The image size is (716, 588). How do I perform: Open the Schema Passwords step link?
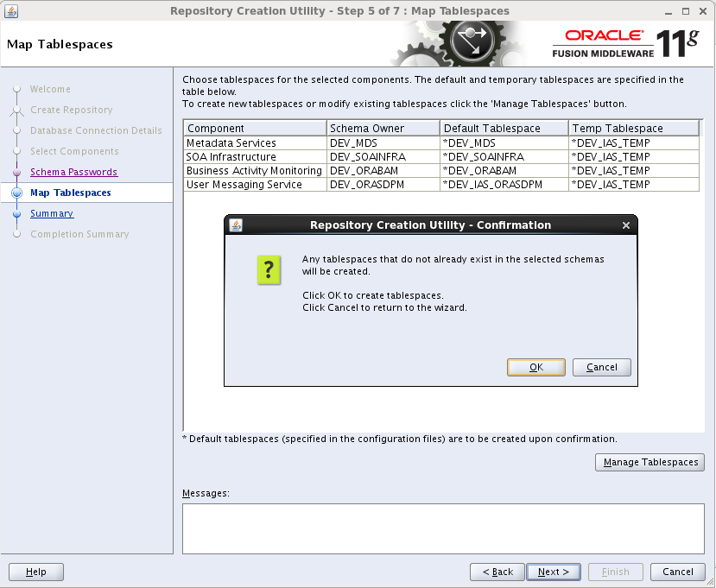tap(73, 172)
